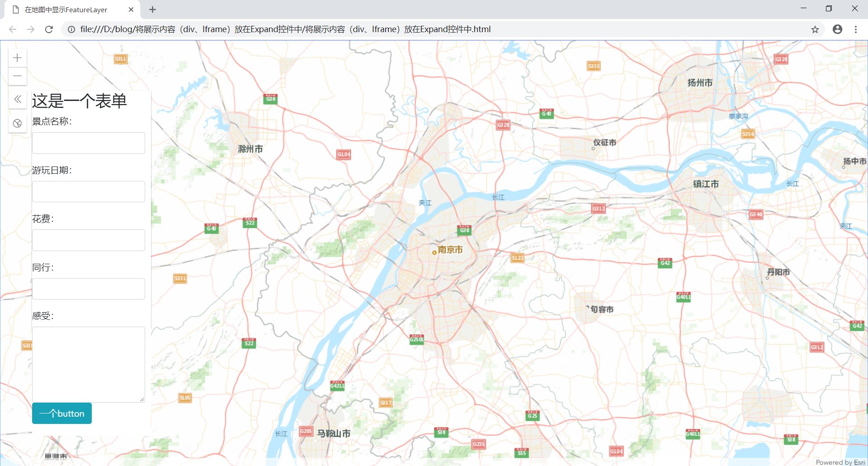Click the S331 road shield on map
The height and width of the screenshot is (466, 868).
(x=180, y=279)
